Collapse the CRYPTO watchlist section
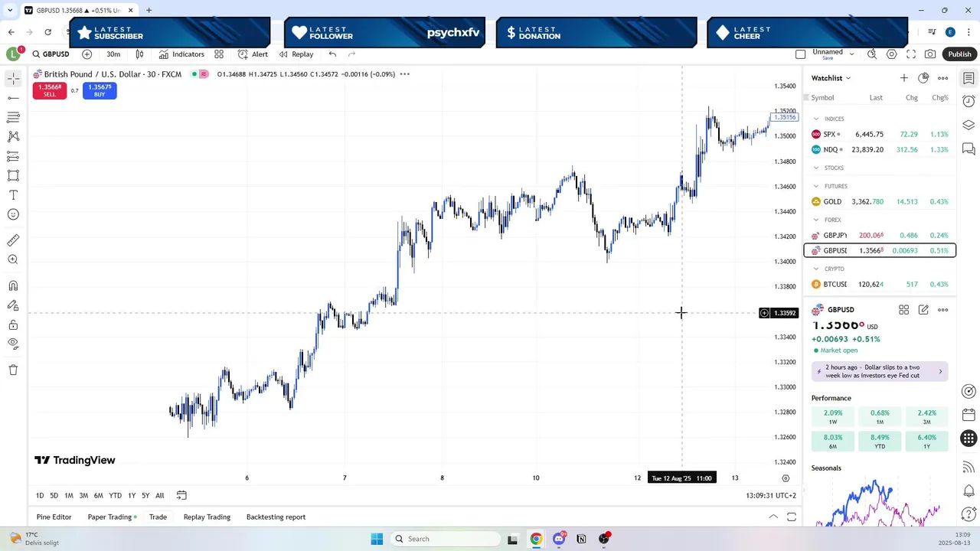980x551 pixels. pos(816,269)
